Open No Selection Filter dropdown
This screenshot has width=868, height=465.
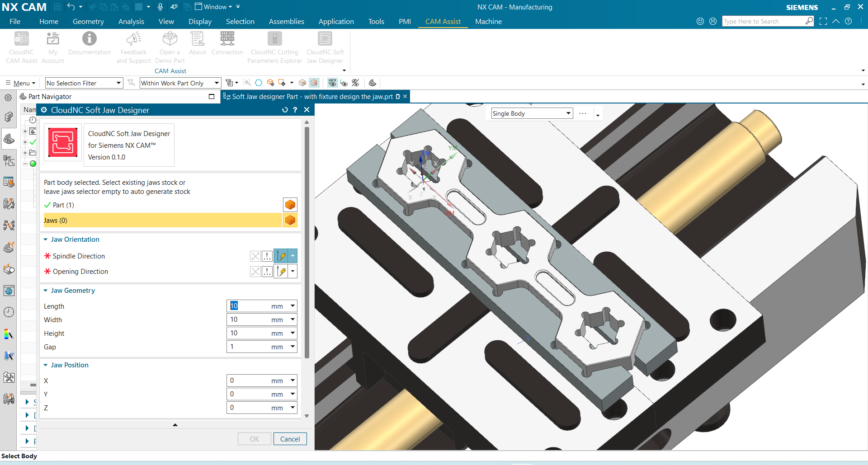pos(84,83)
